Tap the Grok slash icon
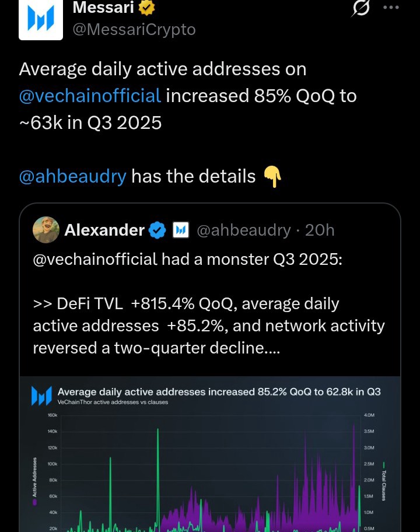The width and height of the screenshot is (420, 532). (x=360, y=8)
